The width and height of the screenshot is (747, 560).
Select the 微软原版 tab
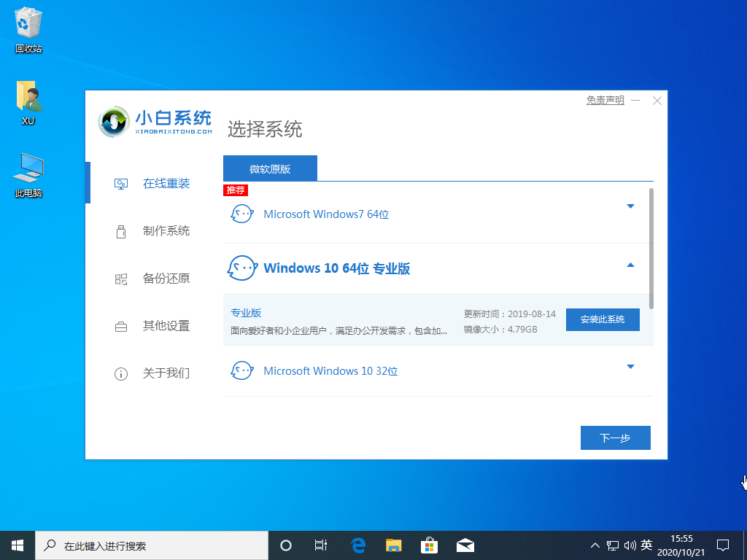(x=270, y=168)
